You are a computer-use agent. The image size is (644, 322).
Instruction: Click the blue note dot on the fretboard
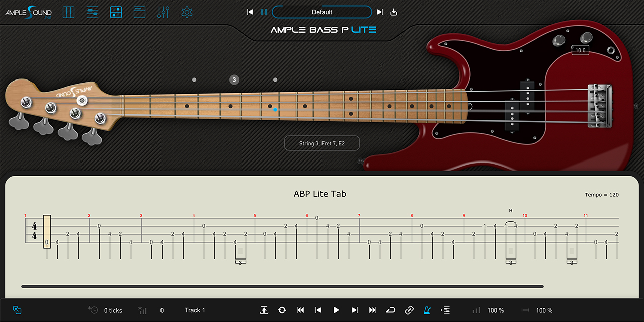click(x=275, y=109)
